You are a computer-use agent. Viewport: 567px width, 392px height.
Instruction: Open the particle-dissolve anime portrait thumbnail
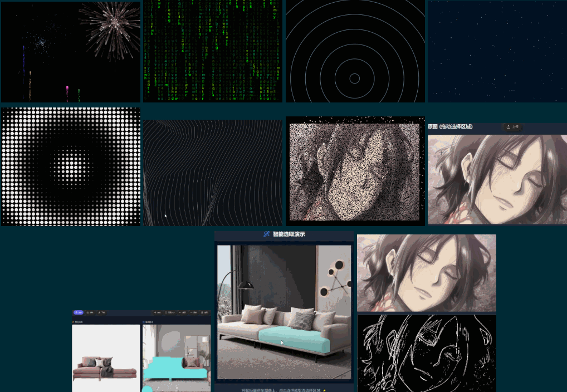(355, 171)
